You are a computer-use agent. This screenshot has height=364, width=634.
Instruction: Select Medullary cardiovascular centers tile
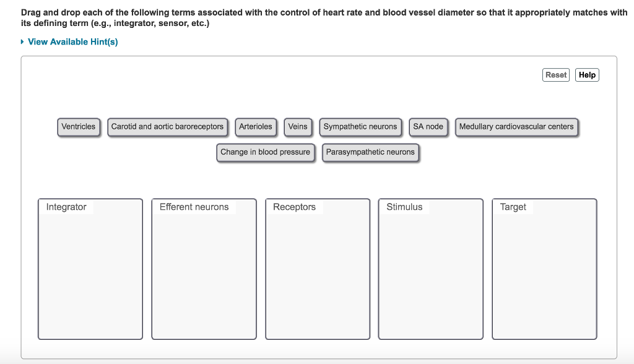[516, 127]
